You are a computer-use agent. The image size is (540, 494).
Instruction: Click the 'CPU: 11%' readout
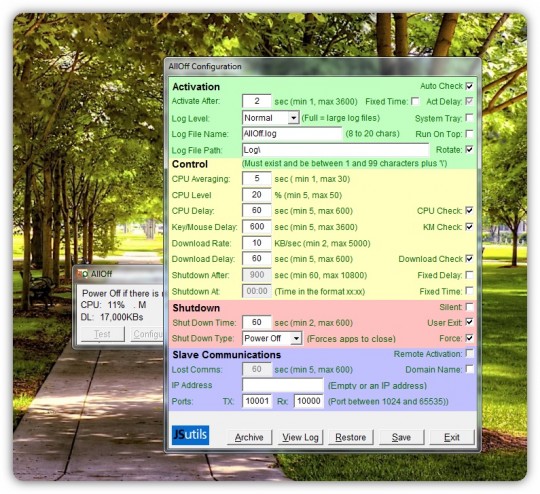tap(103, 305)
